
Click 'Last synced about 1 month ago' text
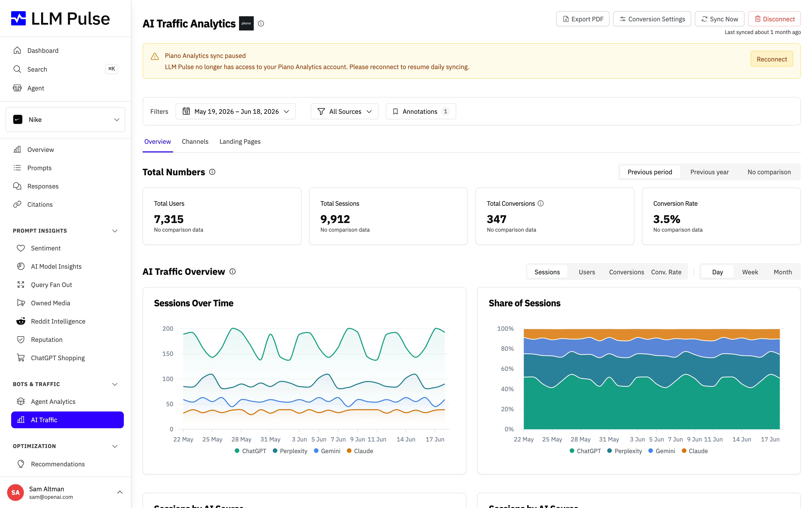(762, 32)
